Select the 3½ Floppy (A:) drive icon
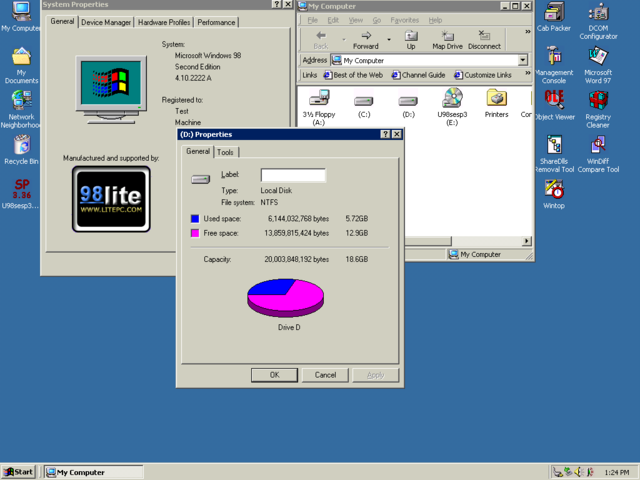Viewport: 640px width, 480px height. 319,107
